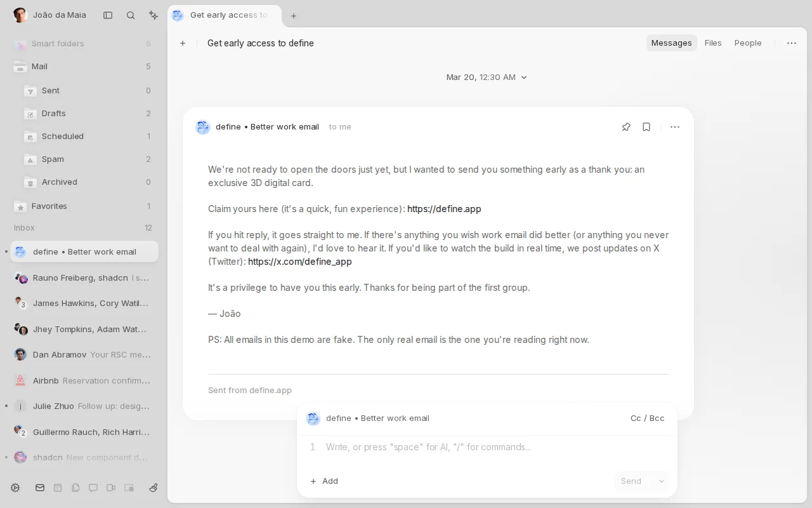812x508 pixels.
Task: Open Jhey Tompkins, Adam Wat conversation
Action: [84, 330]
